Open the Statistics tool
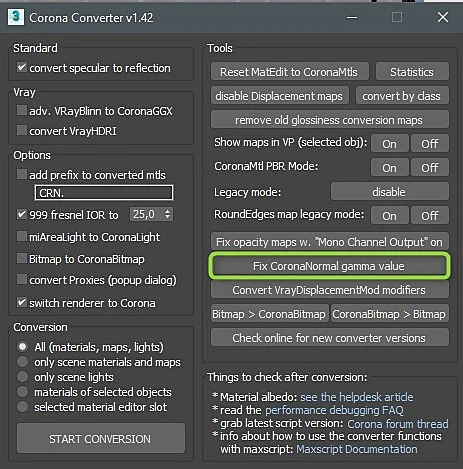This screenshot has height=469, width=463. pyautogui.click(x=412, y=72)
